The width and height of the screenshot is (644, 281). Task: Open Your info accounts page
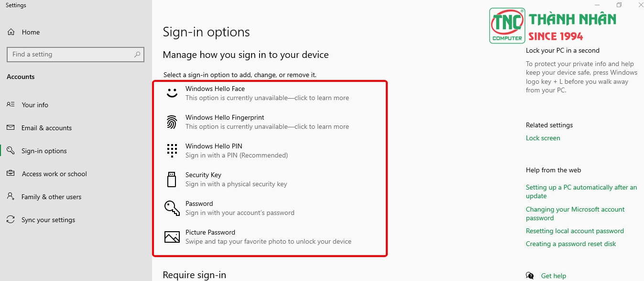point(35,105)
